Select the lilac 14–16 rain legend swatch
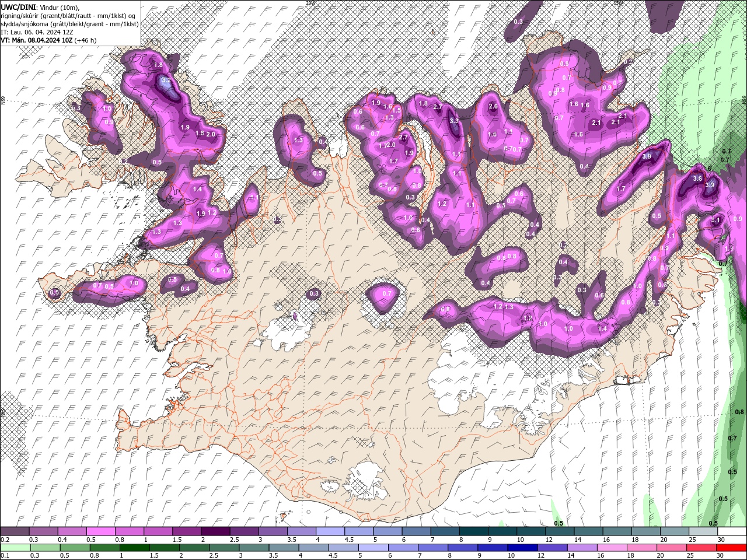Screen dimensions: 747x560 582,548
